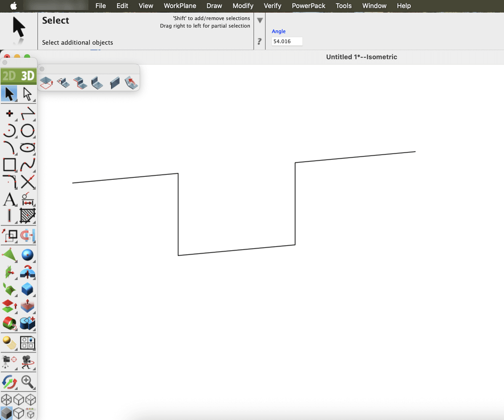Select the Trim scissors tool

coord(28,182)
